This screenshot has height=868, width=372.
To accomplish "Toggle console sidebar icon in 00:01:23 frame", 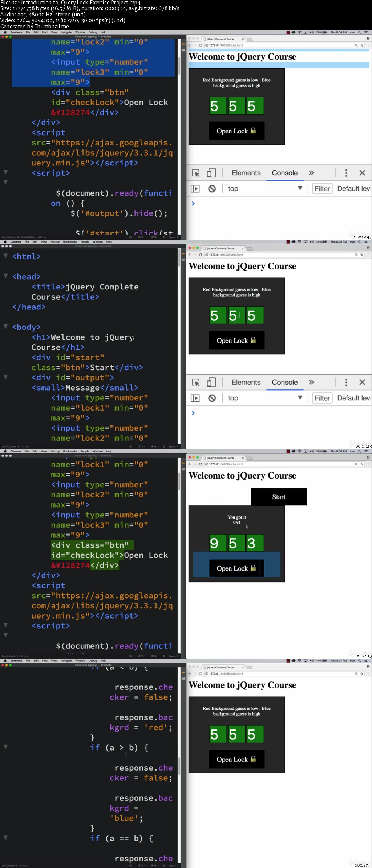I will point(195,398).
